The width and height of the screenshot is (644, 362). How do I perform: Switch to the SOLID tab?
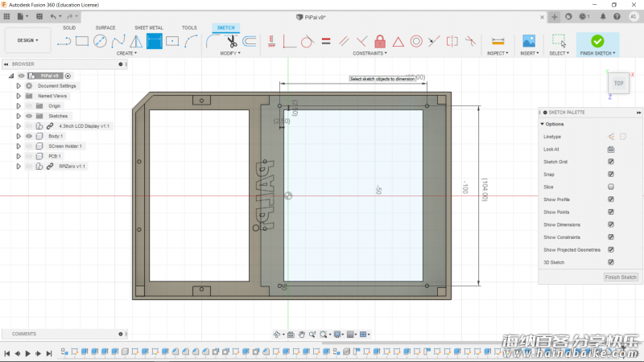pos(69,28)
